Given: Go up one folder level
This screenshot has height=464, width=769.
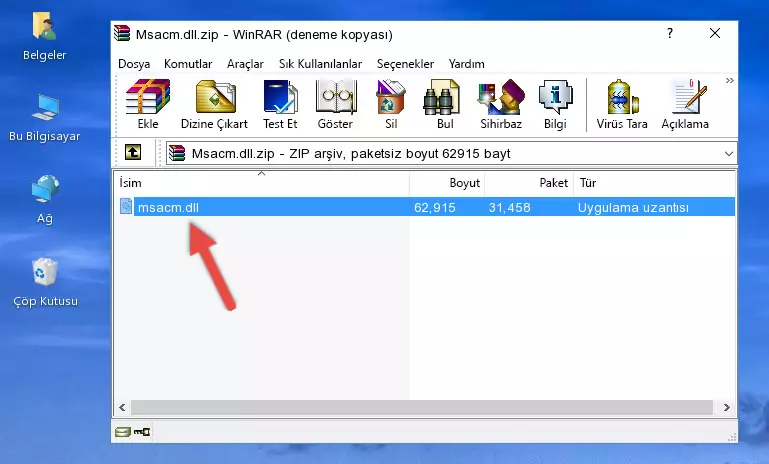Looking at the screenshot, I should coord(133,153).
